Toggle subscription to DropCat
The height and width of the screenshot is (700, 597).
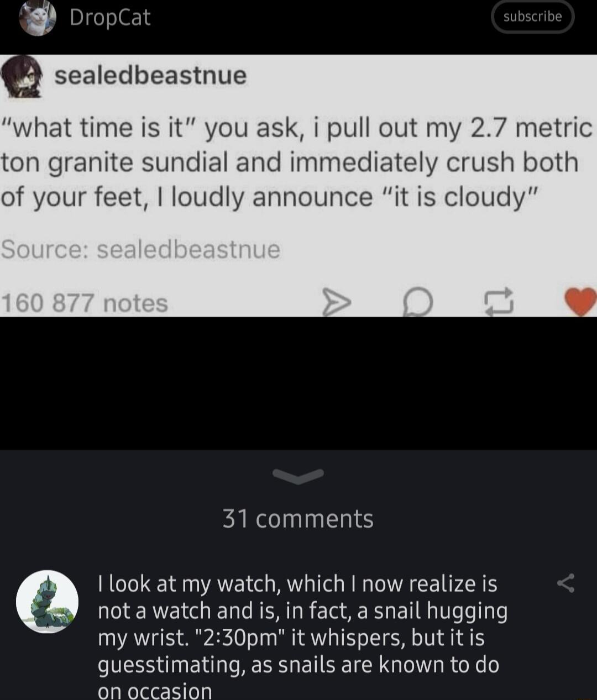532,17
